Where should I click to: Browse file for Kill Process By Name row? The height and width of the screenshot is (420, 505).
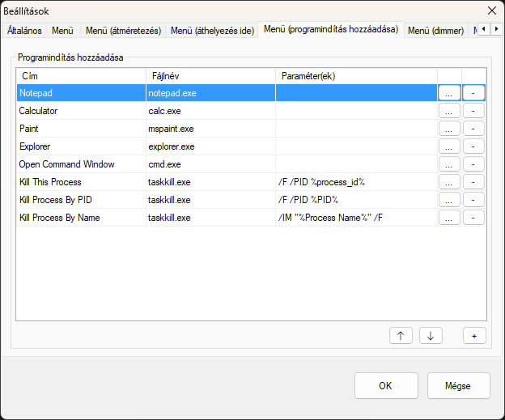click(x=449, y=218)
